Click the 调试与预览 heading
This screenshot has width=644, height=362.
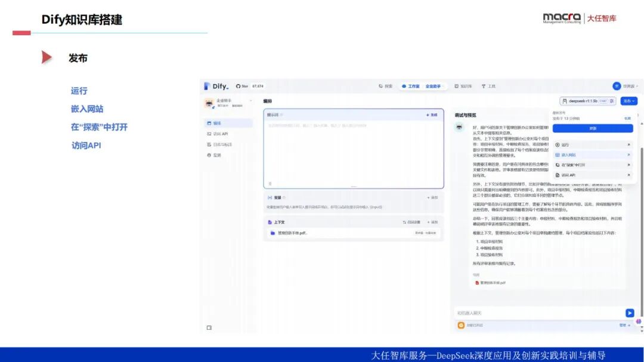pos(465,116)
